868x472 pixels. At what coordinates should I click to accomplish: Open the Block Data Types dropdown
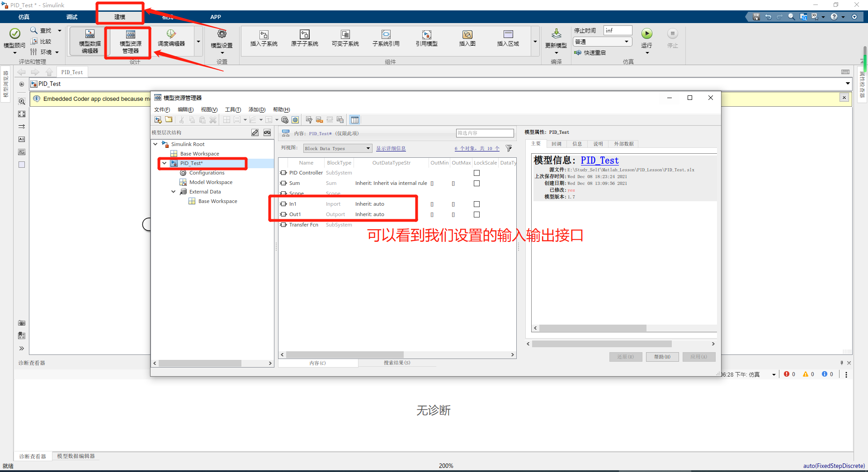[x=368, y=148]
